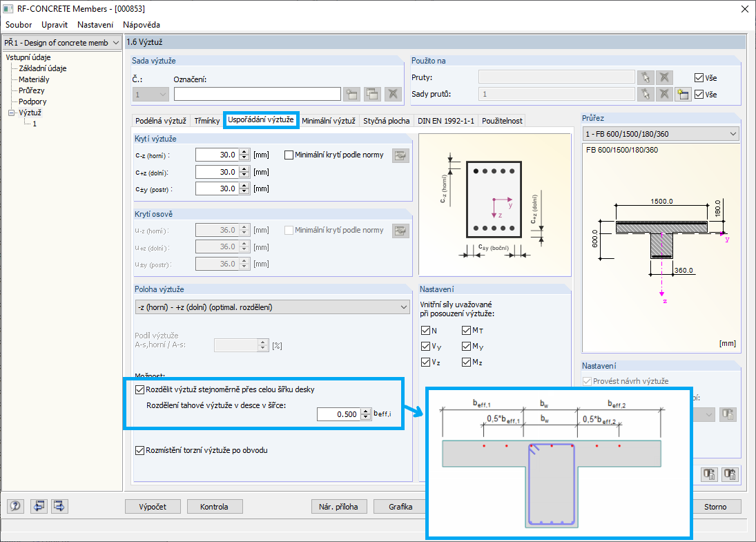Decrease c+z (dolní) cover value
This screenshot has width=756, height=542.
pos(244,175)
